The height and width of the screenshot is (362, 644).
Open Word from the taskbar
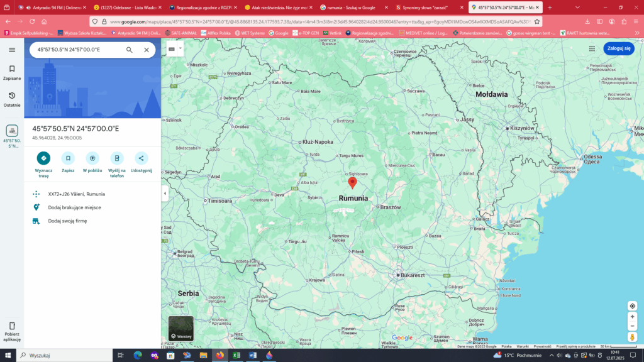pos(253,356)
